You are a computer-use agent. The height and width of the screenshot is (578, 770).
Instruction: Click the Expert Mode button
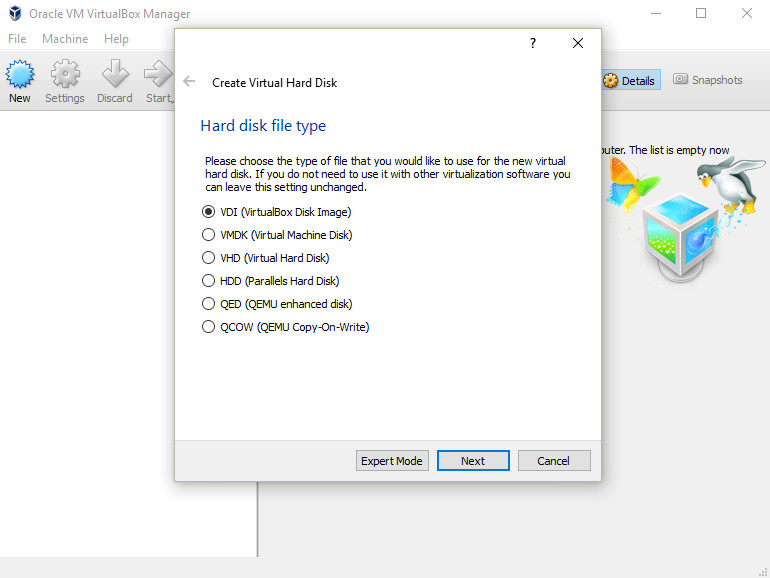tap(392, 461)
